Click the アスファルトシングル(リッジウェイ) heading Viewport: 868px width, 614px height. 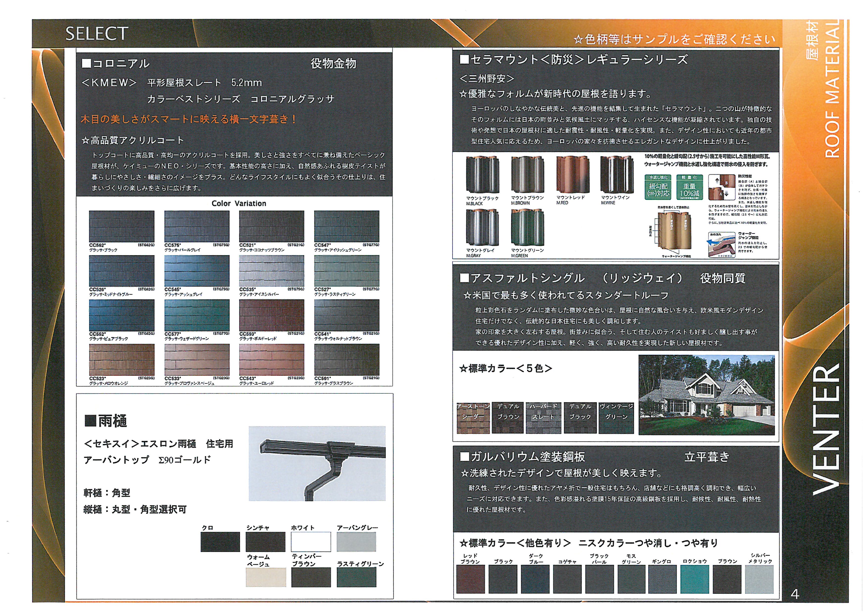571,278
